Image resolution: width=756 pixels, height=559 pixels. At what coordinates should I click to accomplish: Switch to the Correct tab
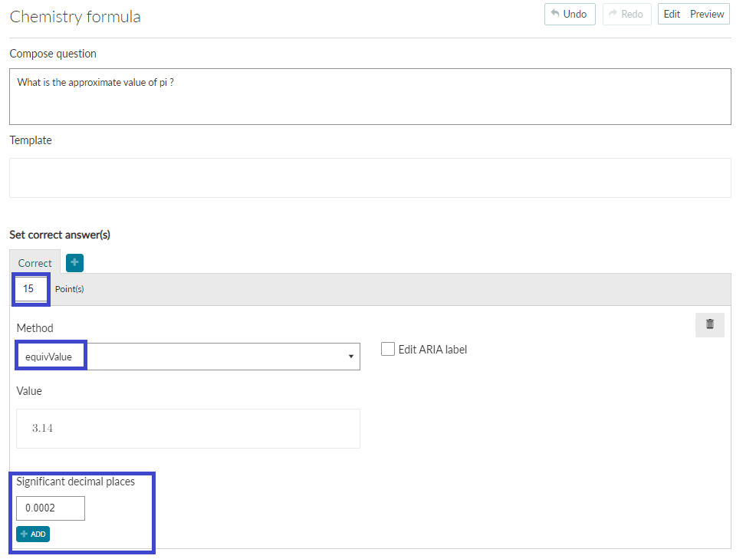point(35,263)
